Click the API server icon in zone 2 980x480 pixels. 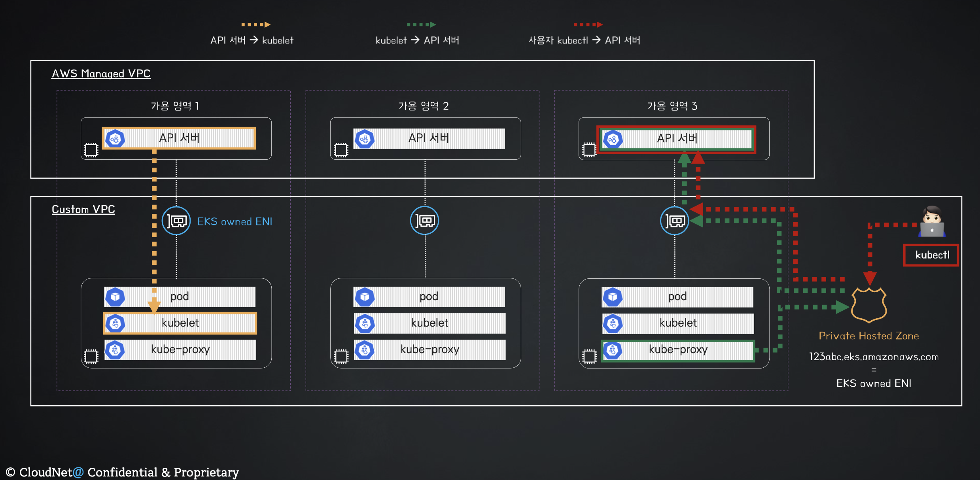364,139
